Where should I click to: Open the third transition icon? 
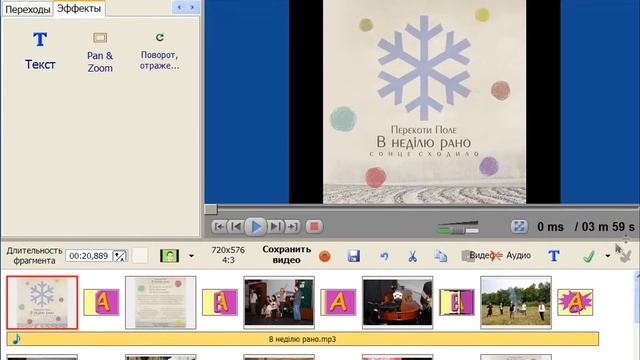click(338, 302)
